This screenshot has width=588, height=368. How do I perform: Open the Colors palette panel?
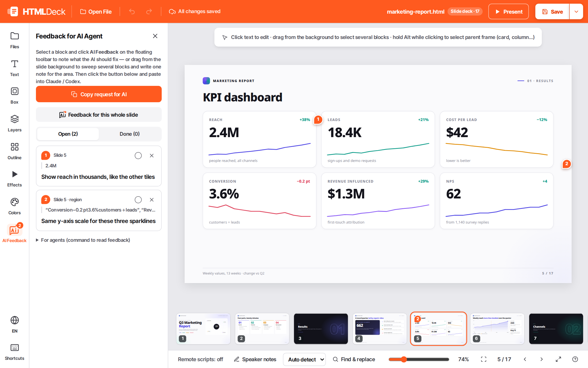click(14, 206)
